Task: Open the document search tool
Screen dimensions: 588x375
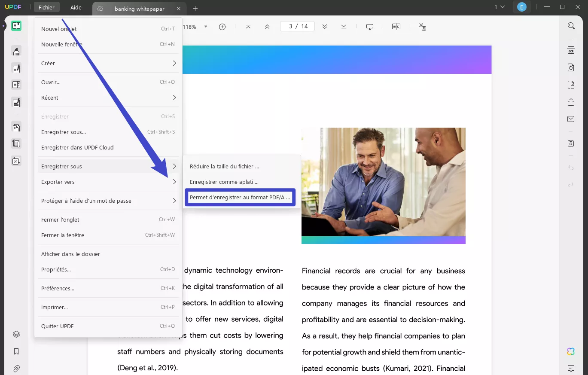Action: pyautogui.click(x=571, y=26)
